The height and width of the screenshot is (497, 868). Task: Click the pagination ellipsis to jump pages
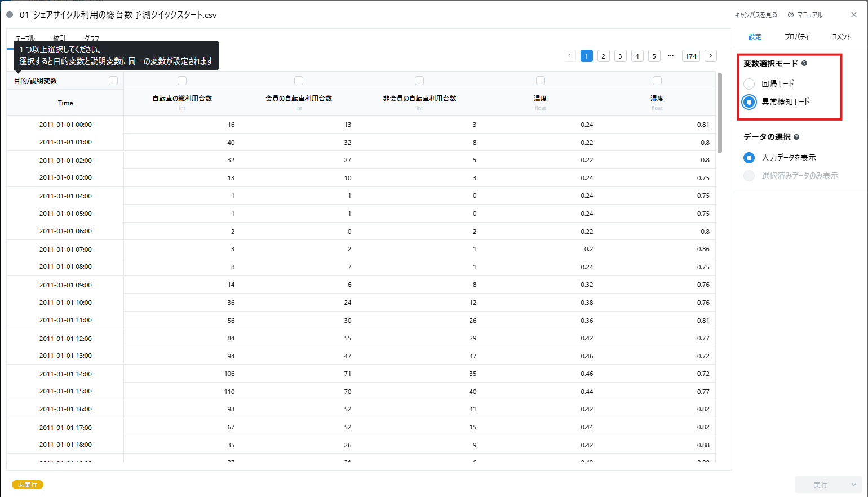671,55
